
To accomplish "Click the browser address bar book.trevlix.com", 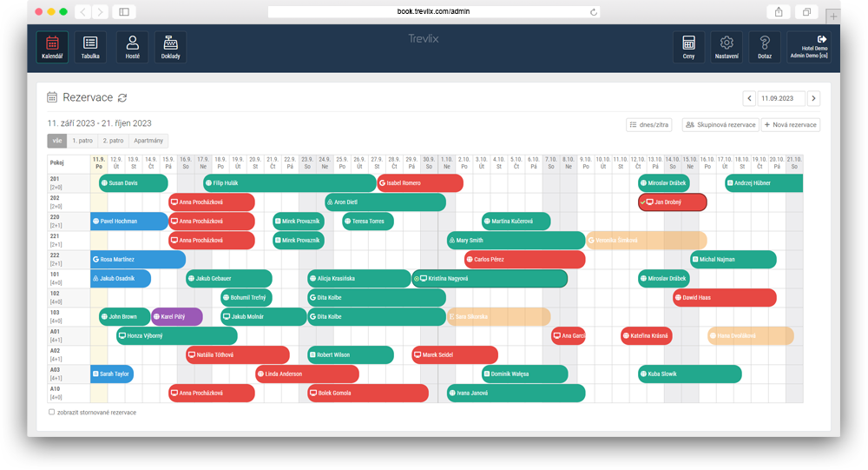I will tap(434, 12).
